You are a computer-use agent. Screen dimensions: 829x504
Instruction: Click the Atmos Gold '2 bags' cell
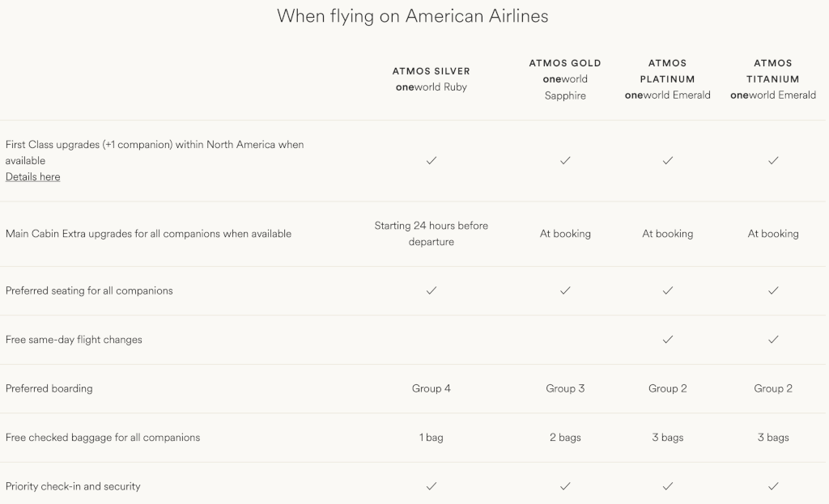click(565, 438)
